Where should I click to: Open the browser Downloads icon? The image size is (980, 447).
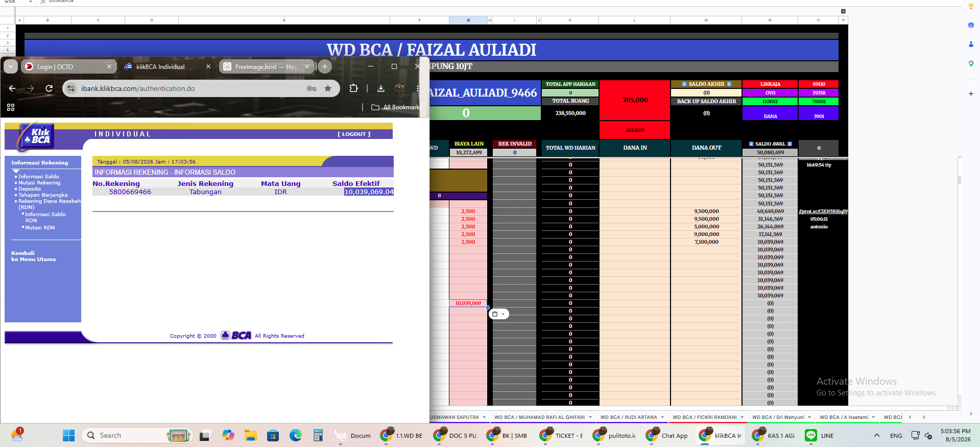(x=381, y=88)
